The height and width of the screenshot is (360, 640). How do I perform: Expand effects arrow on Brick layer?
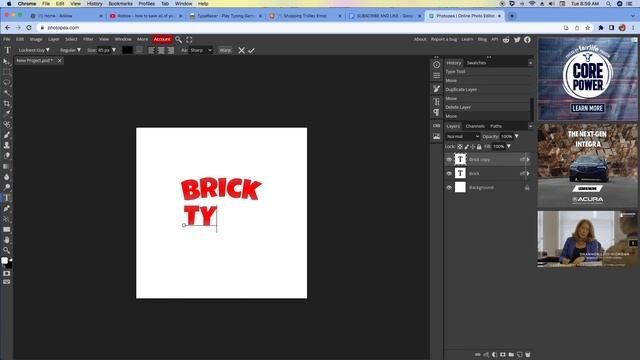click(x=528, y=173)
